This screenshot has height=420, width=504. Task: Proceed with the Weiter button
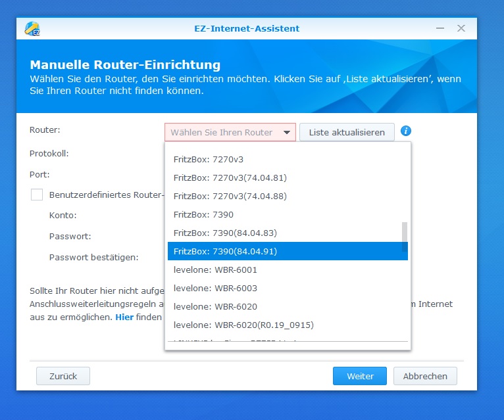[360, 376]
